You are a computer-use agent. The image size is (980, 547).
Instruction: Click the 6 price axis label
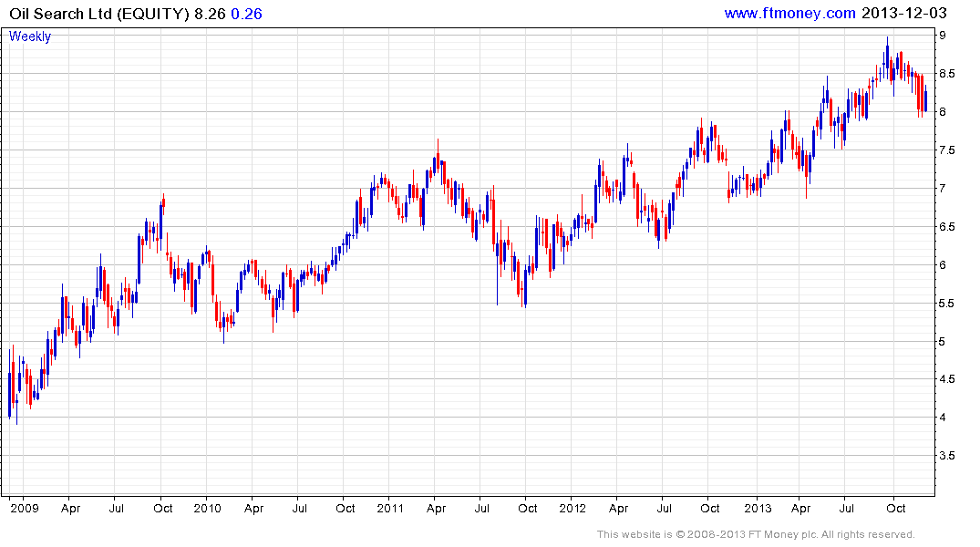(943, 265)
